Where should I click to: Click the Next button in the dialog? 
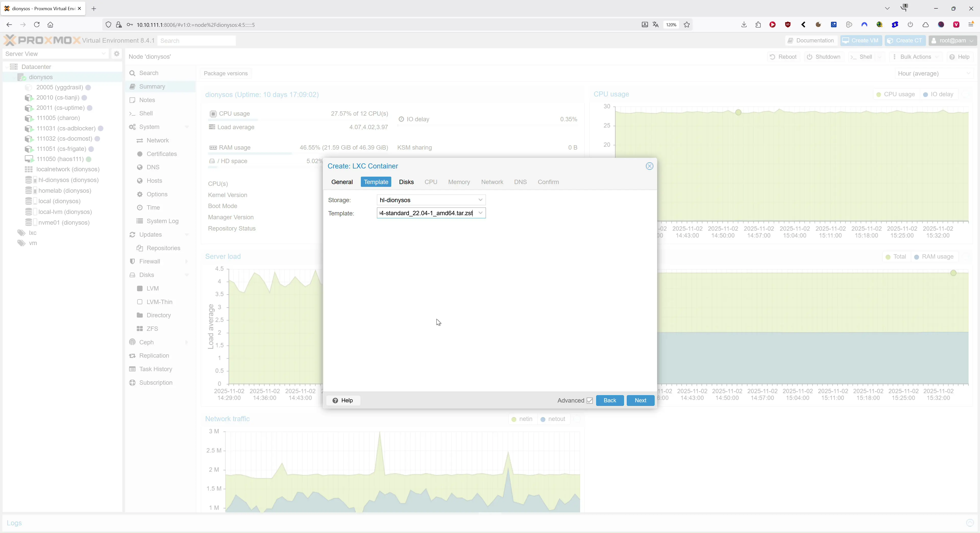point(640,401)
